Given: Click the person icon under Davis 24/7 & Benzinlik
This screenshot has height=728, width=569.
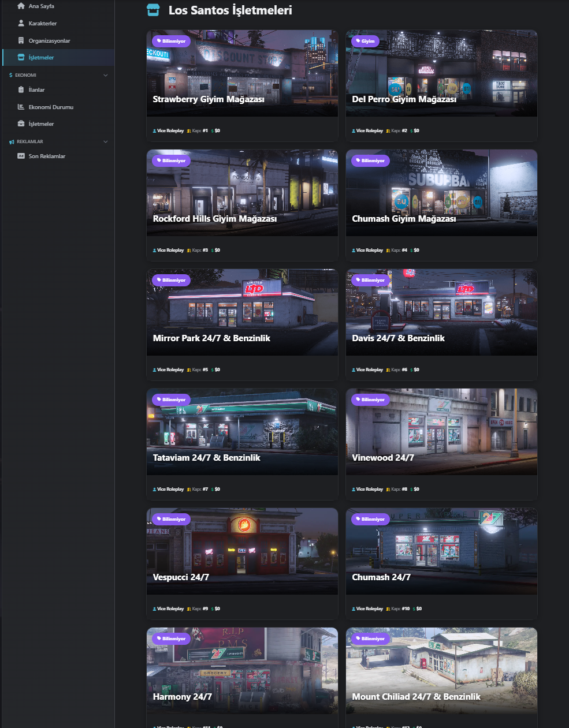Looking at the screenshot, I should tap(354, 370).
